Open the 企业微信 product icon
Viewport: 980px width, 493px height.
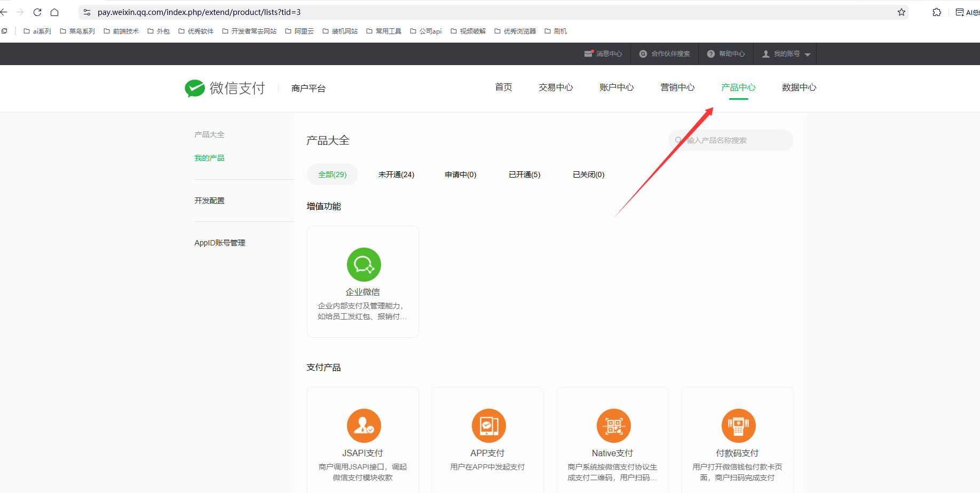pyautogui.click(x=363, y=265)
